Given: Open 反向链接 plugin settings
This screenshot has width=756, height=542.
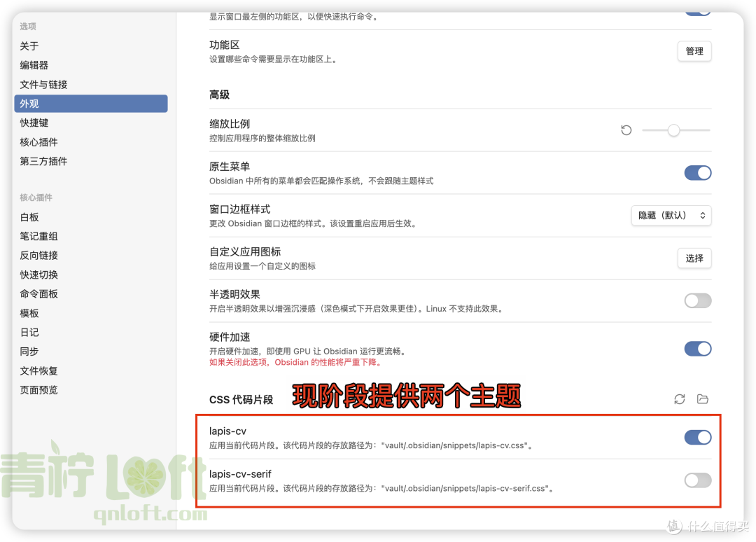Looking at the screenshot, I should (x=91, y=256).
